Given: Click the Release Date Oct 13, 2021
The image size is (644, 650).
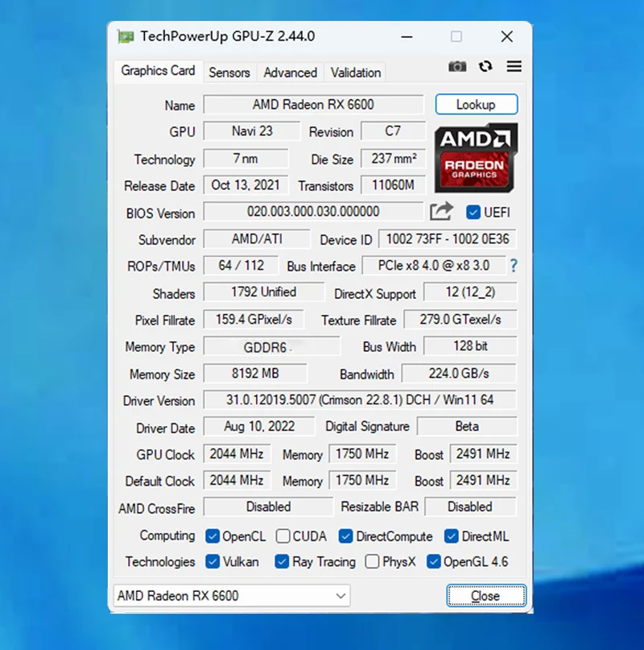Looking at the screenshot, I should click(x=246, y=185).
